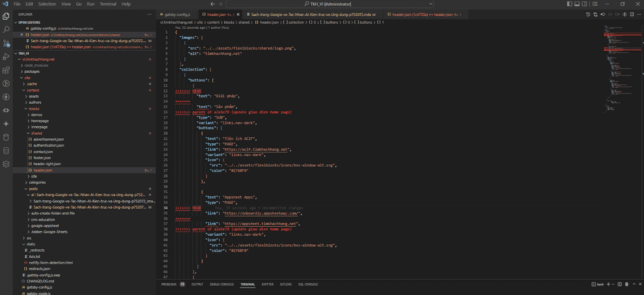The height and width of the screenshot is (295, 644).
Task: Open editor More Actions ellipsis menu
Action: [x=639, y=14]
